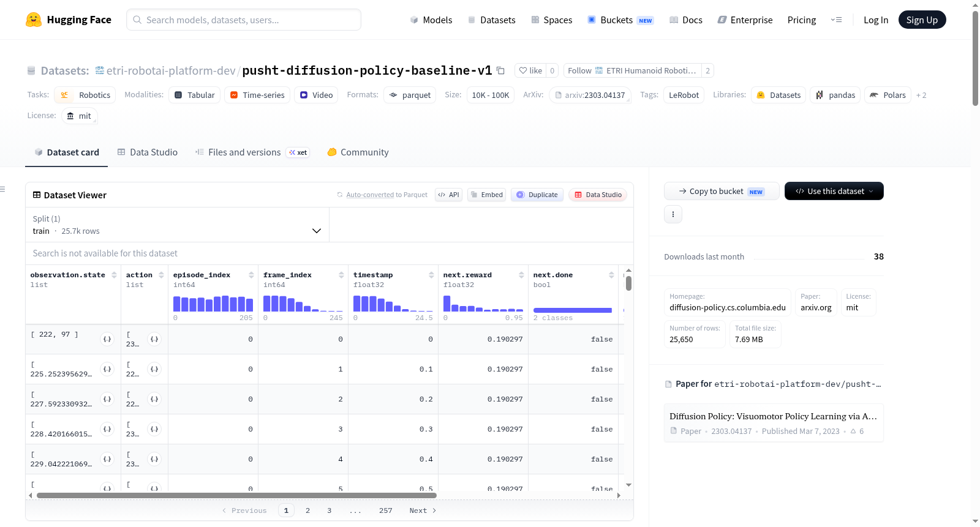
Task: Open the Spaces page
Action: click(x=551, y=20)
